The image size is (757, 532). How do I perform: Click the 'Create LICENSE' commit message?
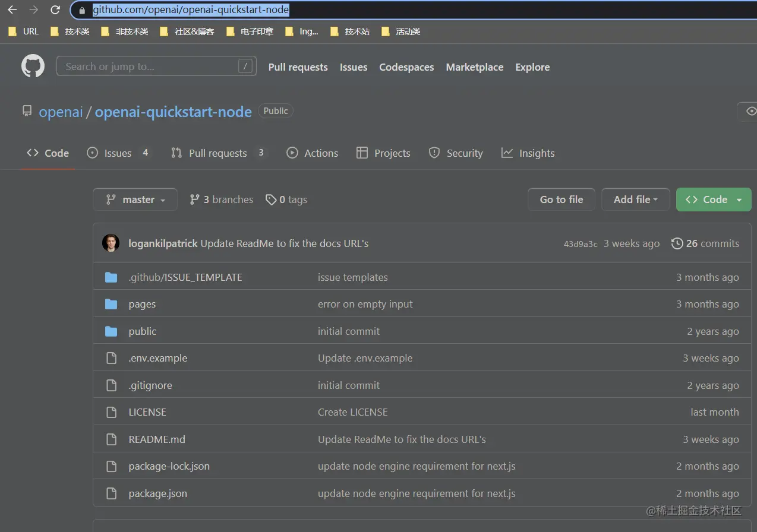point(353,412)
